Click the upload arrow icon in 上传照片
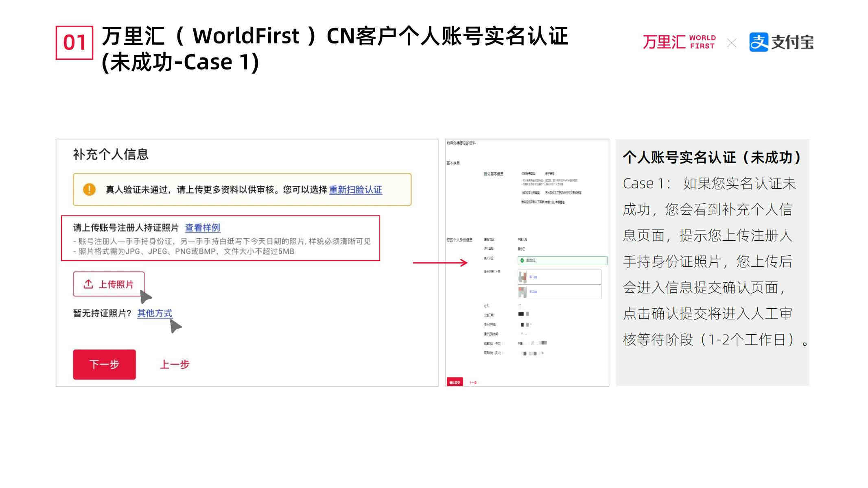This screenshot has width=868, height=488. 88,284
